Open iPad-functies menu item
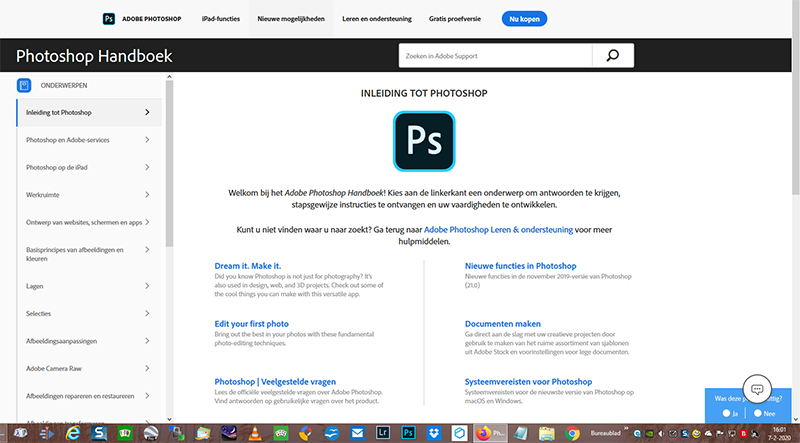Viewport: 800px width, 443px height. (221, 19)
